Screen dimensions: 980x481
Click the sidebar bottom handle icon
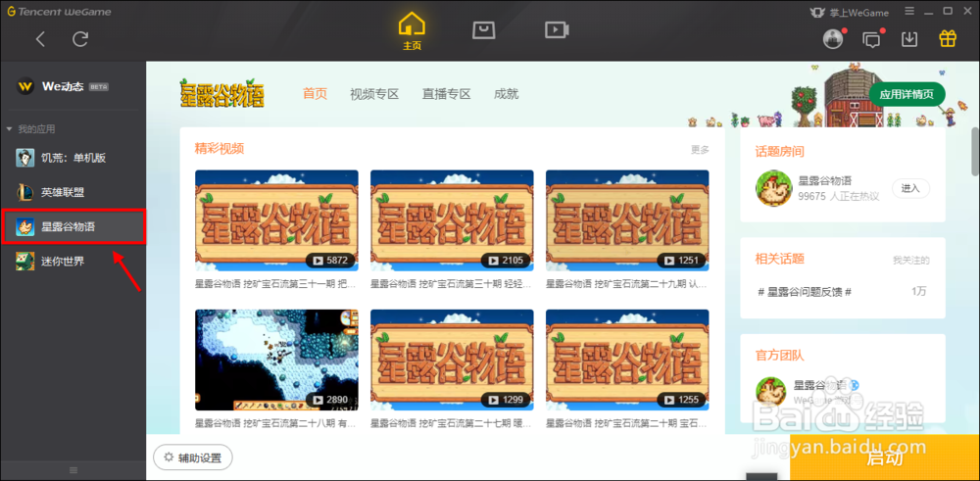coord(73,470)
